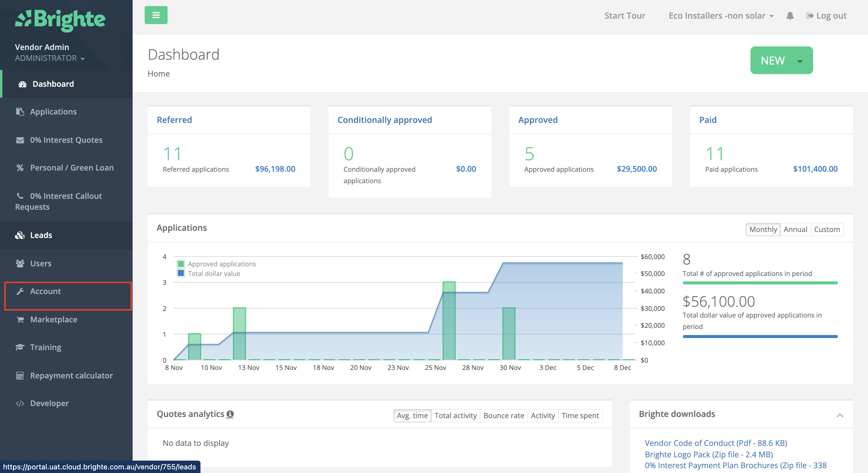Viewport: 868px width, 473px height.
Task: Open the Eco Installers -non solar dropdown
Action: (721, 16)
